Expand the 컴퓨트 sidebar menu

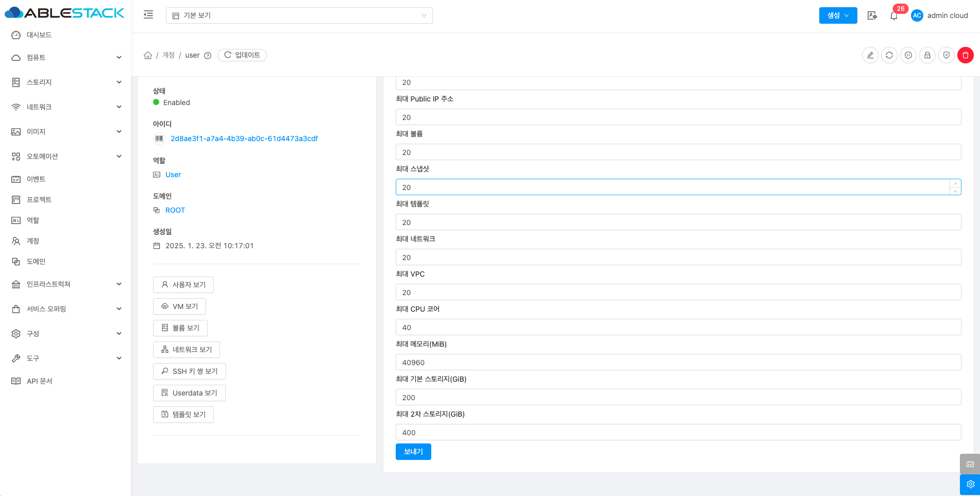(x=66, y=58)
